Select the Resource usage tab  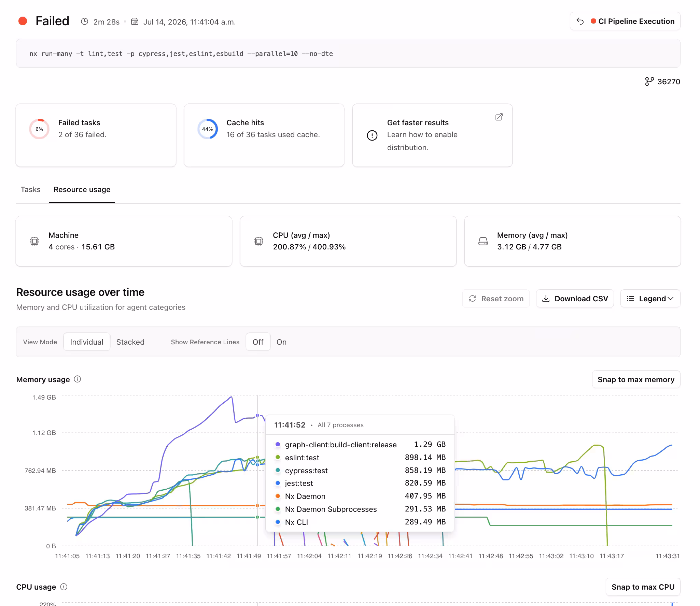tap(82, 189)
